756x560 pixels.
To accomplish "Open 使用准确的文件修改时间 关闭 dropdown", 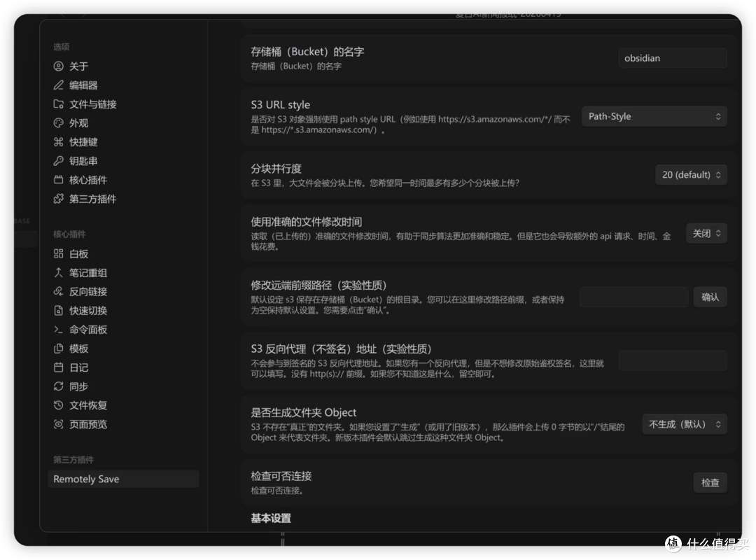I will (x=706, y=234).
